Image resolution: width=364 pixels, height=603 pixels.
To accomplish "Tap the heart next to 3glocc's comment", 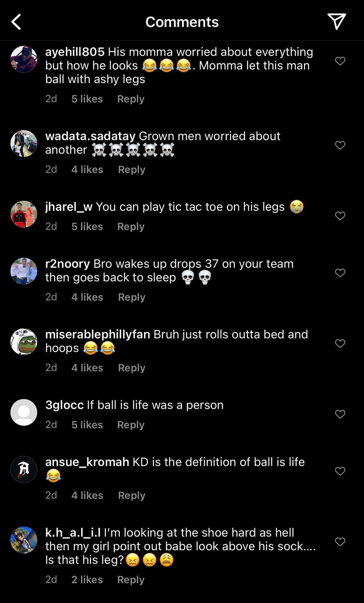I will pos(340,414).
